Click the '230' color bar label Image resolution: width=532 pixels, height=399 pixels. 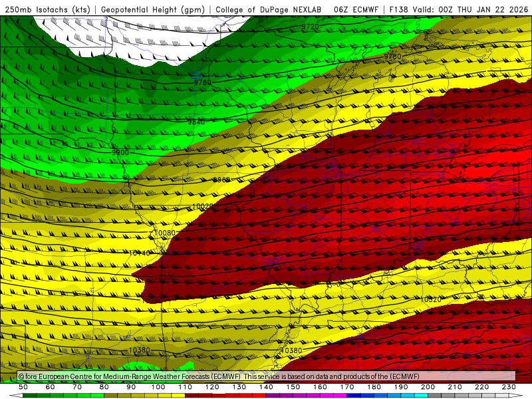tap(509, 387)
